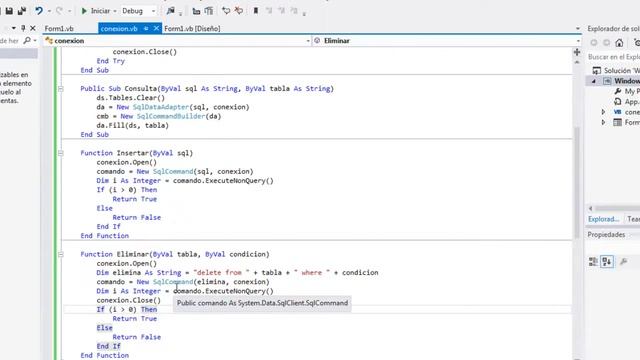Viewport: 640px width, 360px height.
Task: Collapse the Eliminar function outline region
Action: coord(60,254)
